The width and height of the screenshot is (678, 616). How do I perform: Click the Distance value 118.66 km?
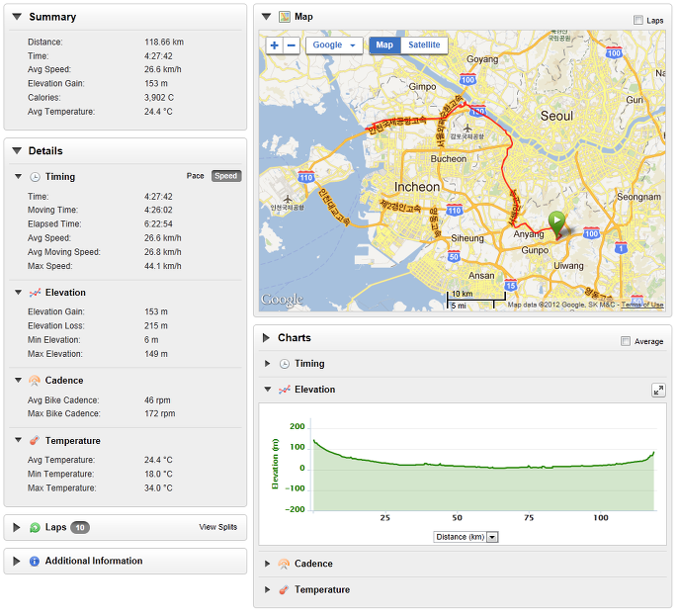(x=164, y=42)
